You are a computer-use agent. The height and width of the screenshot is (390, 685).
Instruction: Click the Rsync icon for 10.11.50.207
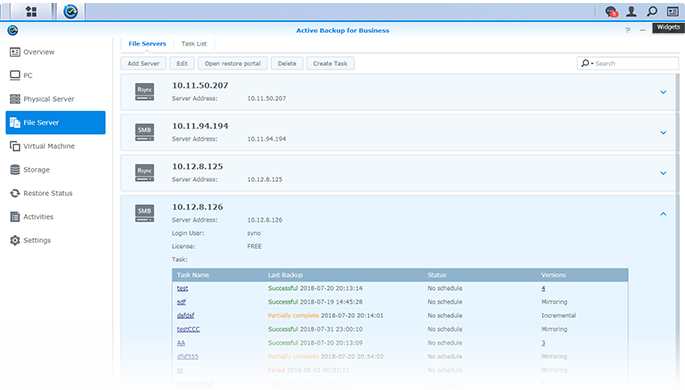(x=145, y=92)
